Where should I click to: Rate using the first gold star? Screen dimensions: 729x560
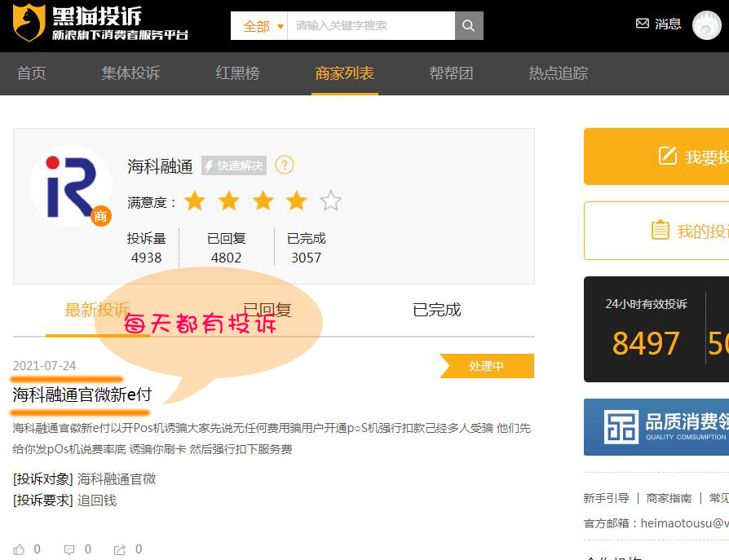(x=194, y=201)
